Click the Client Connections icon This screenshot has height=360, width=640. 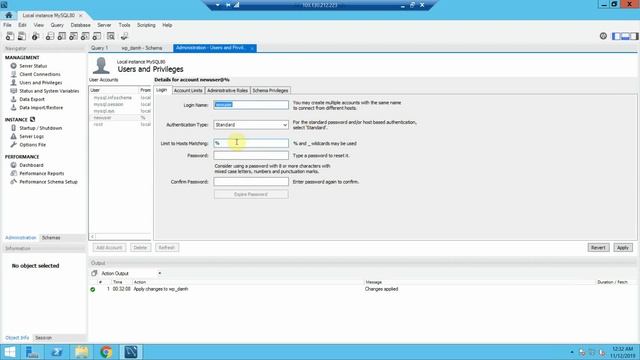click(13, 74)
